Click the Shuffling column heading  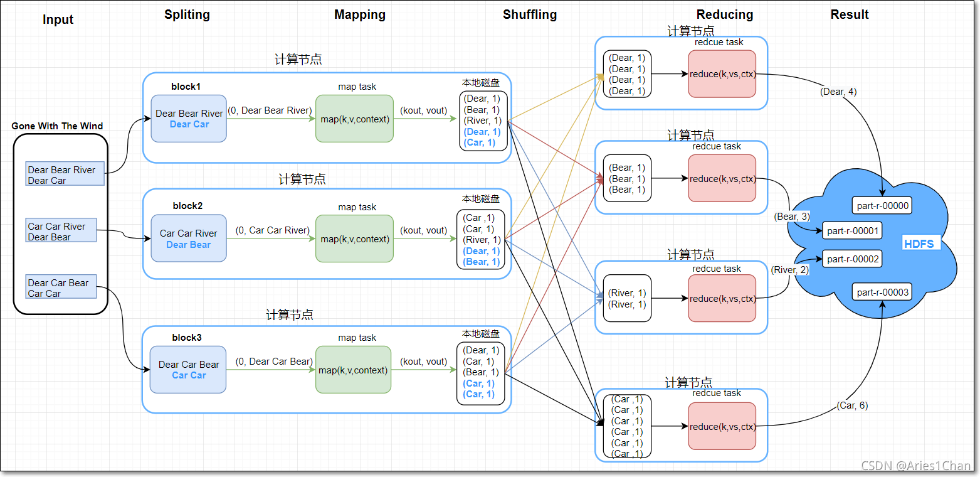[530, 14]
